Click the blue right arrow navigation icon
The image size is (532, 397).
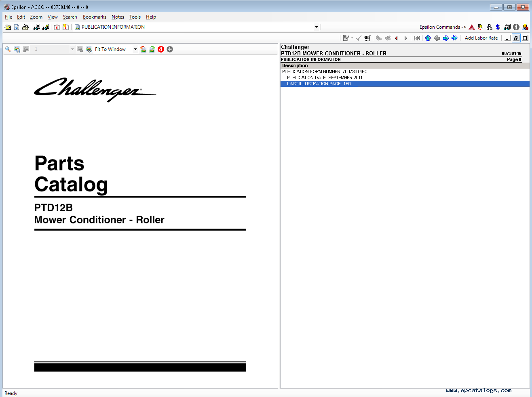pyautogui.click(x=446, y=38)
